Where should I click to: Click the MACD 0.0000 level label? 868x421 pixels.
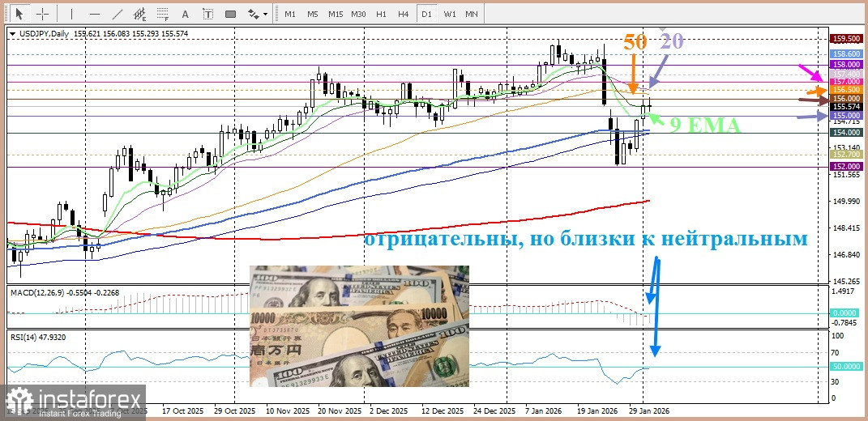(846, 313)
